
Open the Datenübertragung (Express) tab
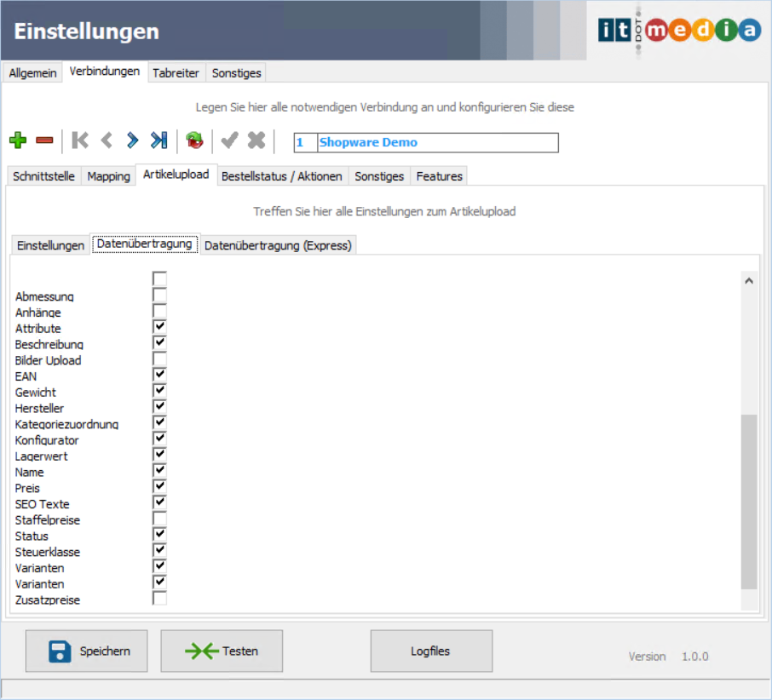pyautogui.click(x=278, y=245)
